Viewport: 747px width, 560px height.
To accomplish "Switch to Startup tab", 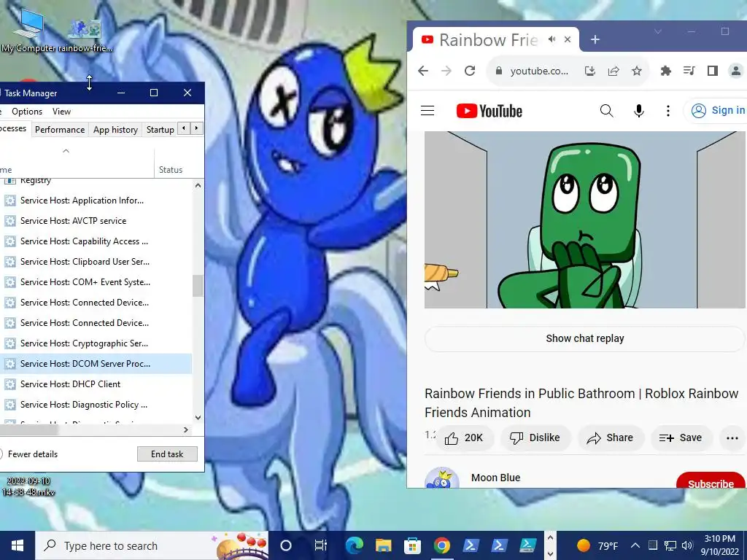I will click(160, 130).
